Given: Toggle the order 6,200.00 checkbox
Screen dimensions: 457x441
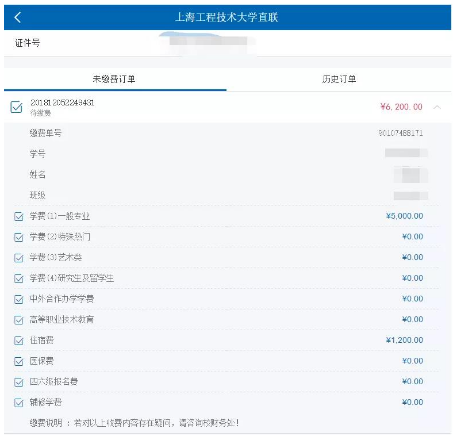Looking at the screenshot, I should click(16, 107).
